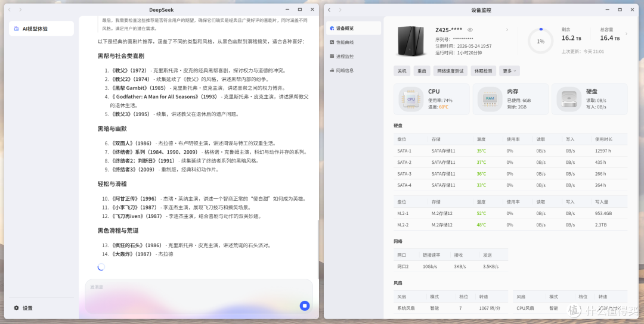Click the 16.4 TB total capacity value
The image size is (644, 324).
point(609,38)
